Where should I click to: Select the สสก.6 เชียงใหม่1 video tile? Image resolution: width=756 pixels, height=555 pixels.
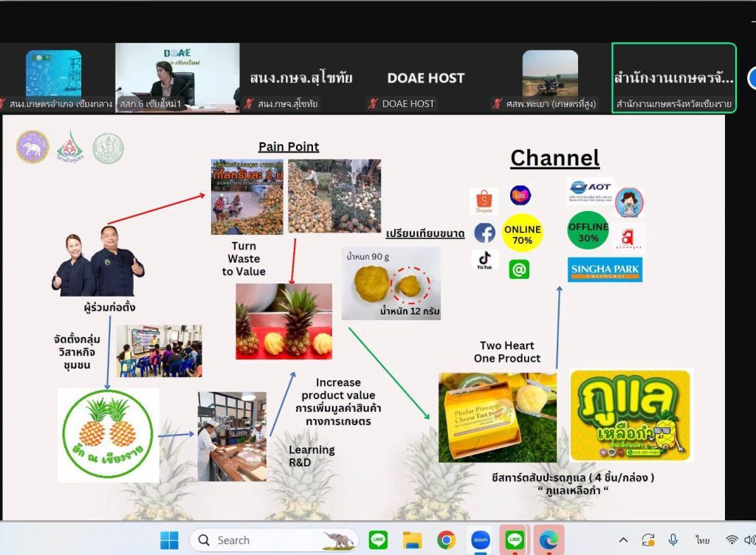[x=177, y=77]
